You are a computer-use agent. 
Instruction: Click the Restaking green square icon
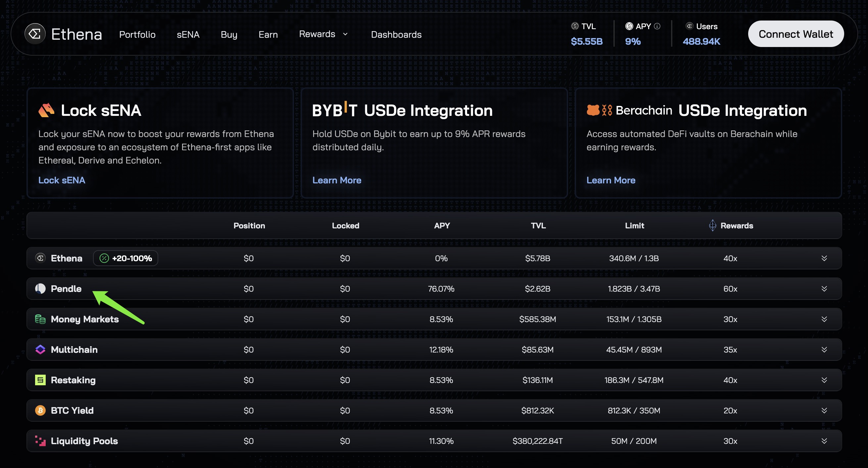click(40, 380)
